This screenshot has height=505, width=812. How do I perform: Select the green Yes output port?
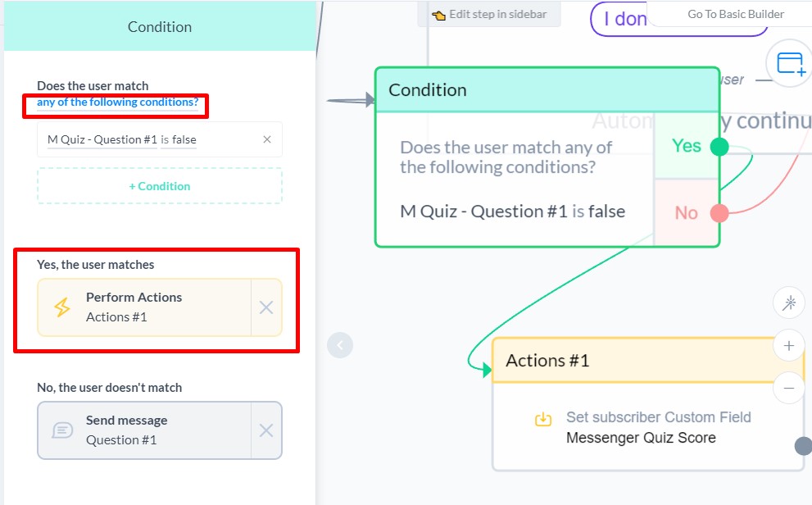point(719,146)
